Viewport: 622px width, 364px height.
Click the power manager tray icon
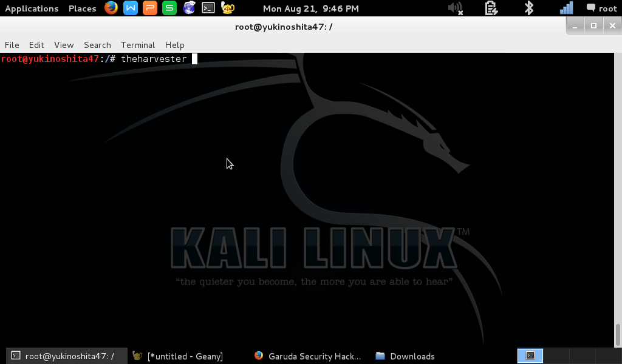pos(491,8)
